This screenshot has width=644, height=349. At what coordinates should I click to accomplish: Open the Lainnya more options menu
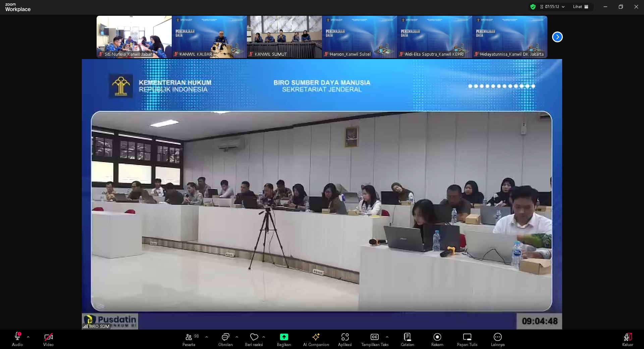497,339
